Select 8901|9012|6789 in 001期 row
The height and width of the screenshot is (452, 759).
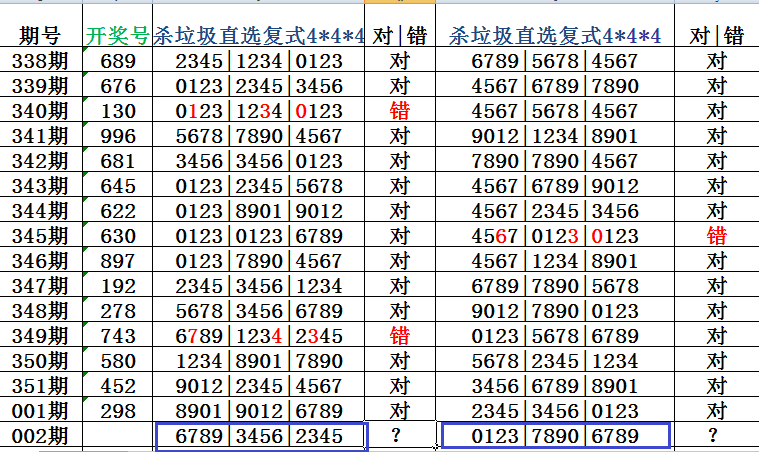pyautogui.click(x=258, y=410)
